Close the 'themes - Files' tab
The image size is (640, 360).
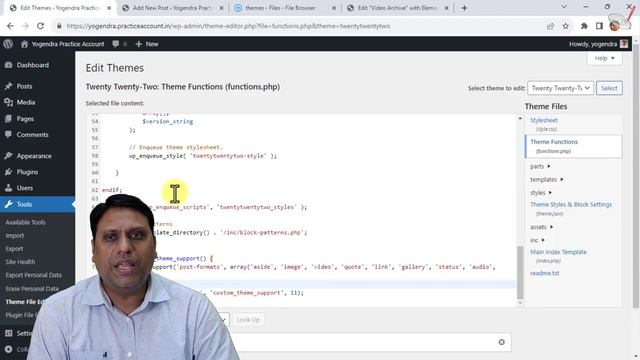[333, 8]
